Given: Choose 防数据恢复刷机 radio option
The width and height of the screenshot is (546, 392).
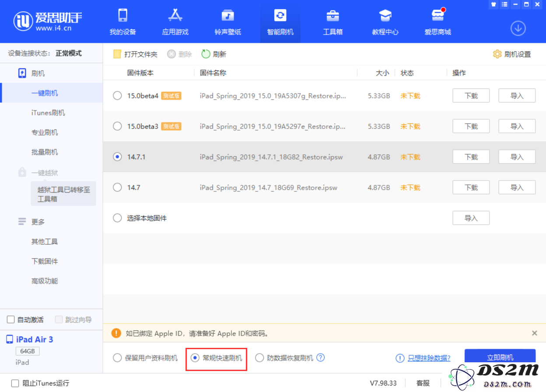Looking at the screenshot, I should (259, 358).
